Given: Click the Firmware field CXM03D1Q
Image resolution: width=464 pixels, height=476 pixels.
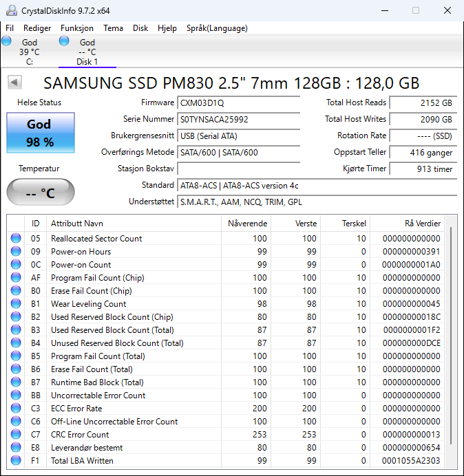Looking at the screenshot, I should (238, 103).
